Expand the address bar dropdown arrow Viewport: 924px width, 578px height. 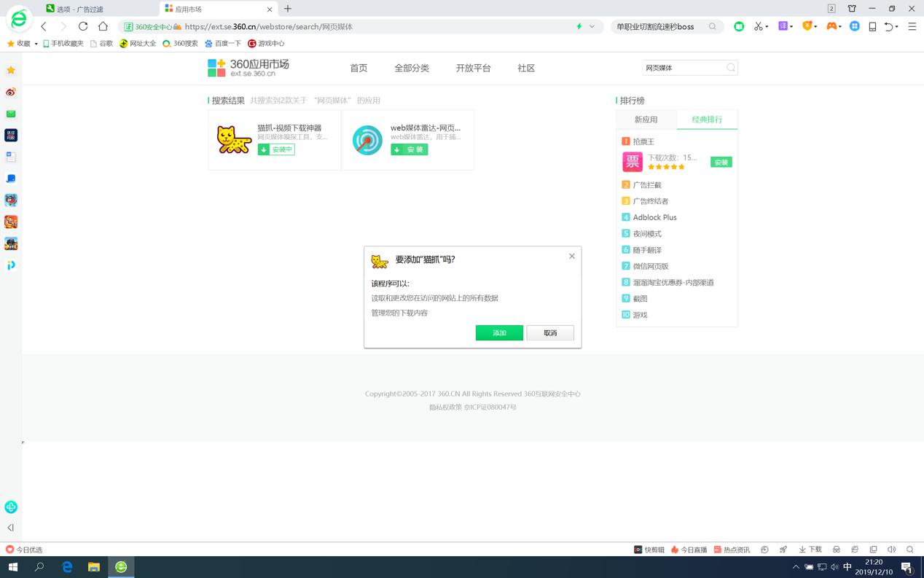click(592, 26)
